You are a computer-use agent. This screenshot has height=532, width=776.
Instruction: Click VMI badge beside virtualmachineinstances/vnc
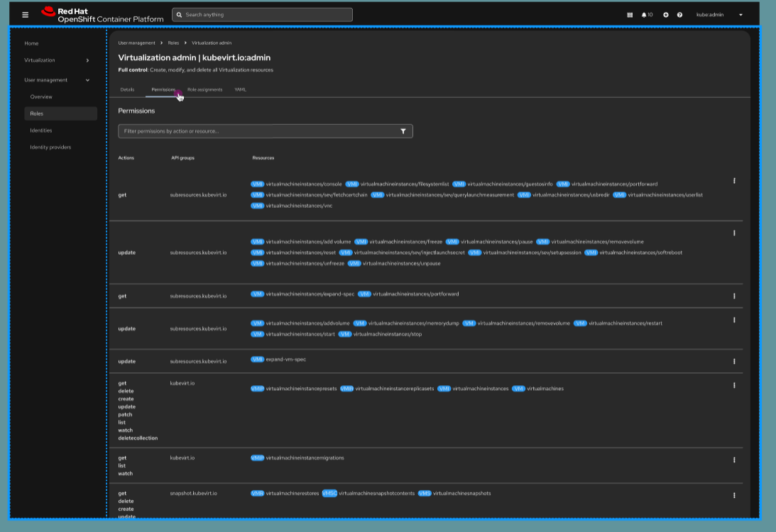pyautogui.click(x=257, y=206)
